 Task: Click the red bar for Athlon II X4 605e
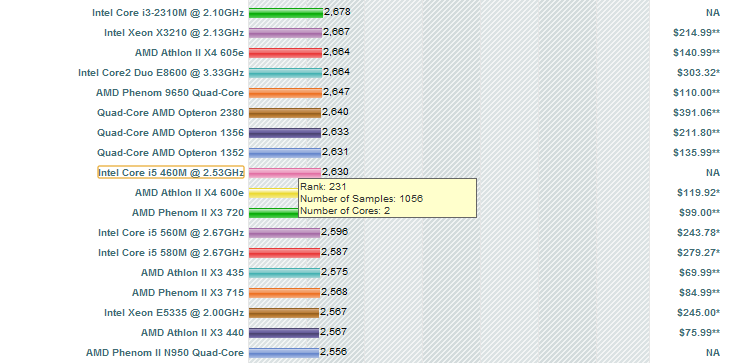(x=285, y=53)
